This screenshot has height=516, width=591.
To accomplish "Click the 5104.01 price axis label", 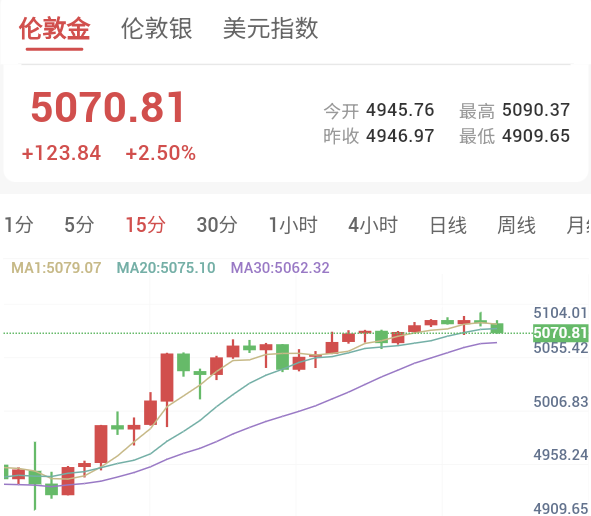I will tap(560, 313).
